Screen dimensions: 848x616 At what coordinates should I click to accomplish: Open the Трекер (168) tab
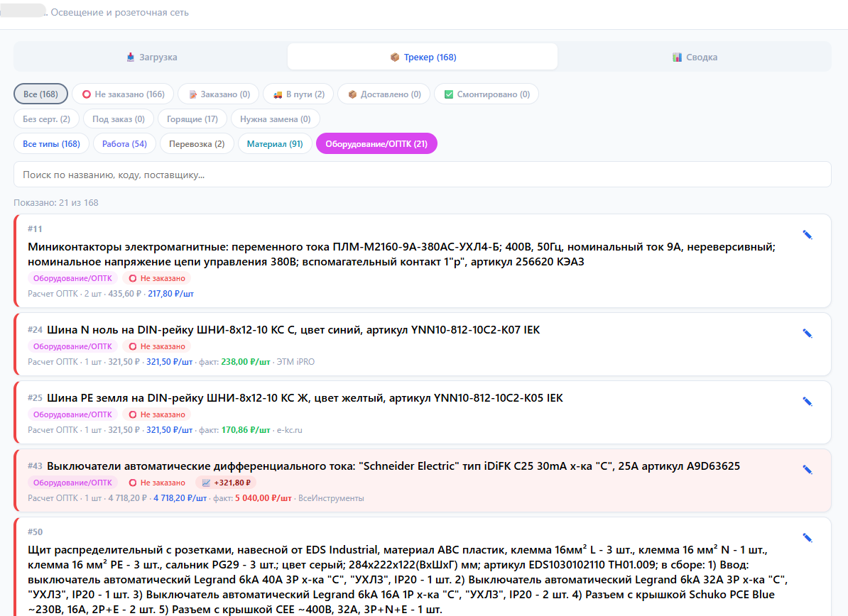[423, 57]
